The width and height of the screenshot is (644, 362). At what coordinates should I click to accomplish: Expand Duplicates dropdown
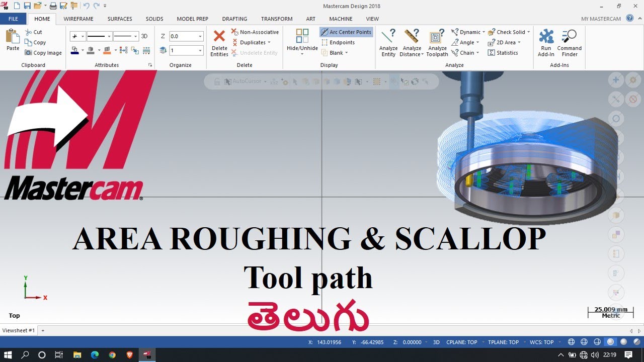[269, 43]
